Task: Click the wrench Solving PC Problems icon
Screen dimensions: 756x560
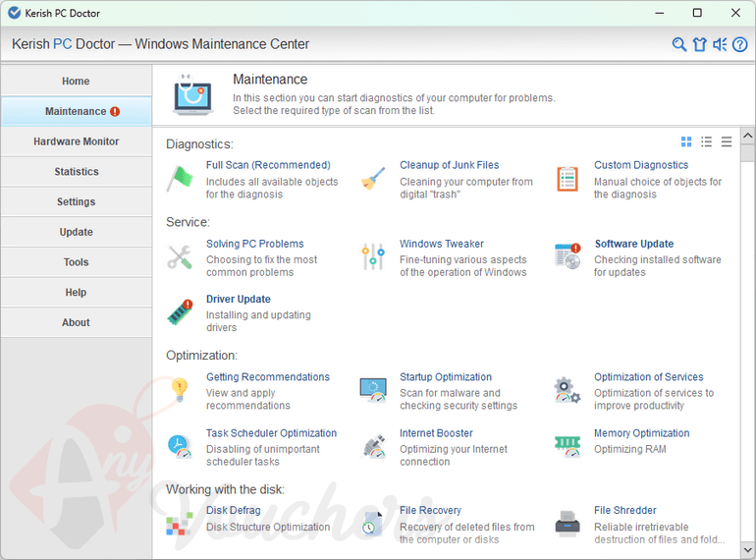Action: click(180, 257)
